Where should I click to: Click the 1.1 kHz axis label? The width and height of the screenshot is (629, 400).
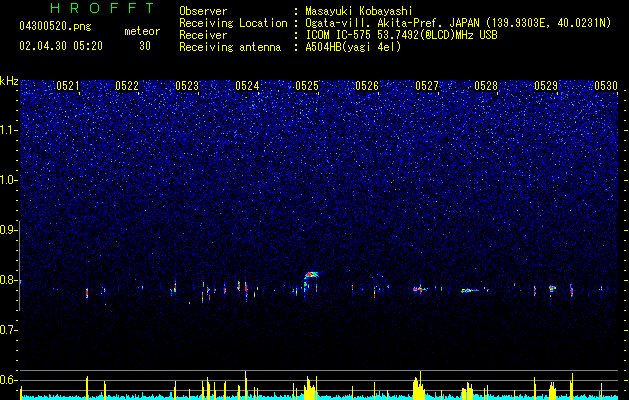tap(9, 130)
